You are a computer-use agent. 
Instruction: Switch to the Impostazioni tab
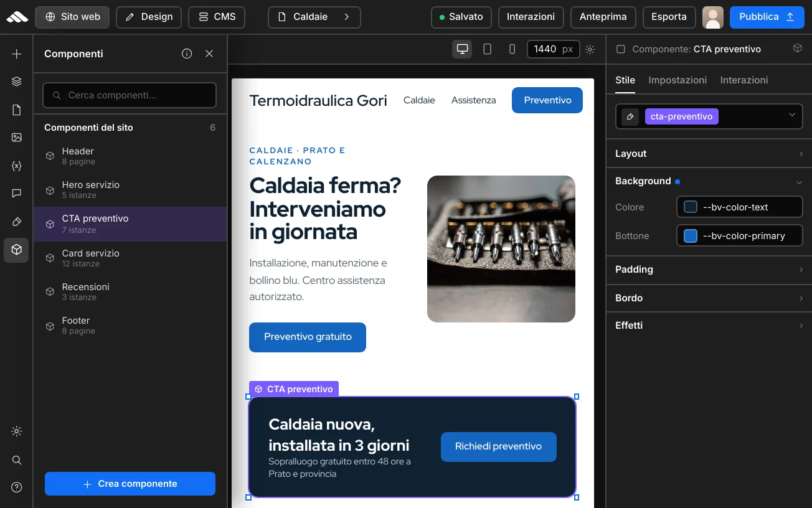677,80
